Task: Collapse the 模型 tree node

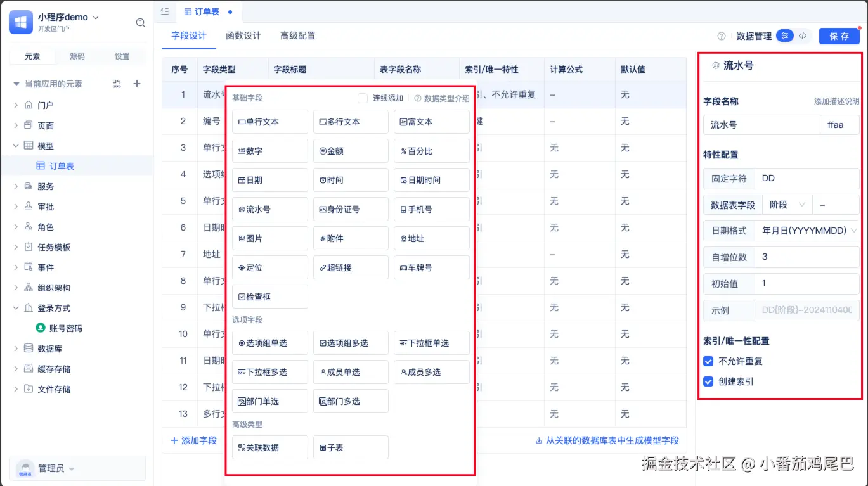Action: click(16, 146)
